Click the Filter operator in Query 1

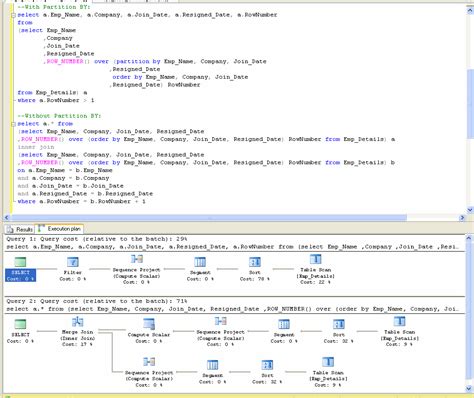tap(73, 269)
